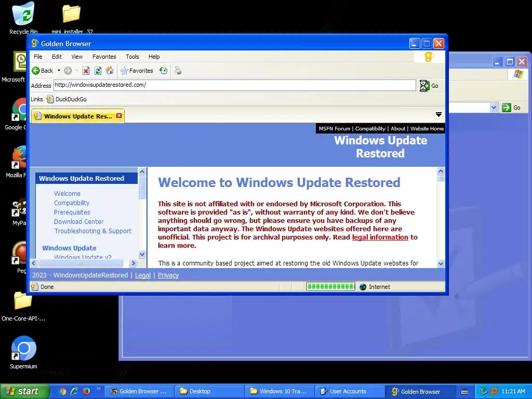Click the Go button next to address bar
The height and width of the screenshot is (399, 532).
pyautogui.click(x=429, y=86)
